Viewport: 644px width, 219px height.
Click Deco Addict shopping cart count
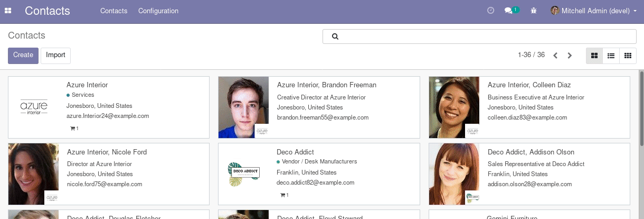pyautogui.click(x=284, y=195)
